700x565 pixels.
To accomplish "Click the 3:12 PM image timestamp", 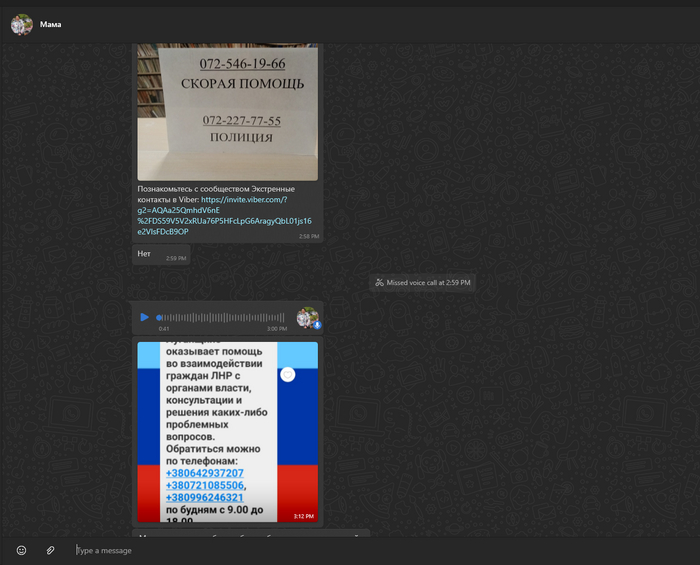I will point(304,516).
